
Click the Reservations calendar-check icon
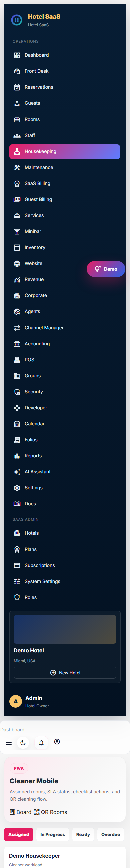(x=17, y=87)
